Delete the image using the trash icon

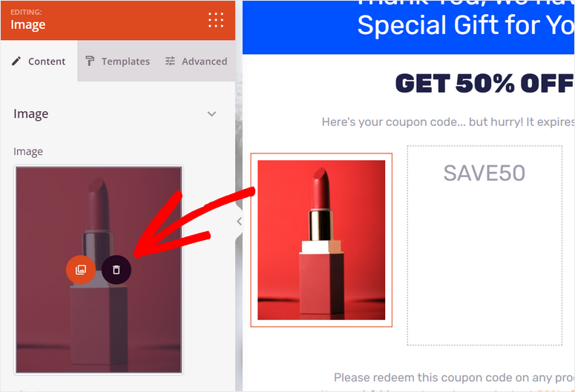coord(116,270)
